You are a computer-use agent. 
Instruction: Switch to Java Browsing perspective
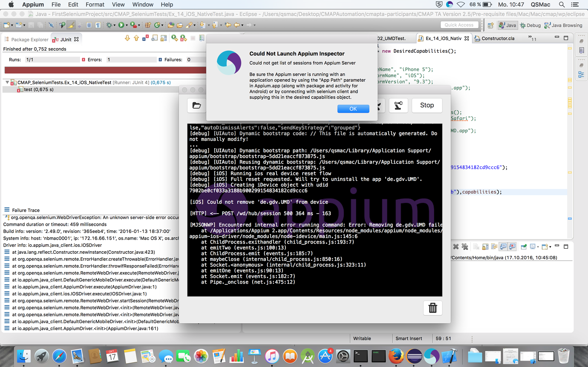(x=563, y=25)
